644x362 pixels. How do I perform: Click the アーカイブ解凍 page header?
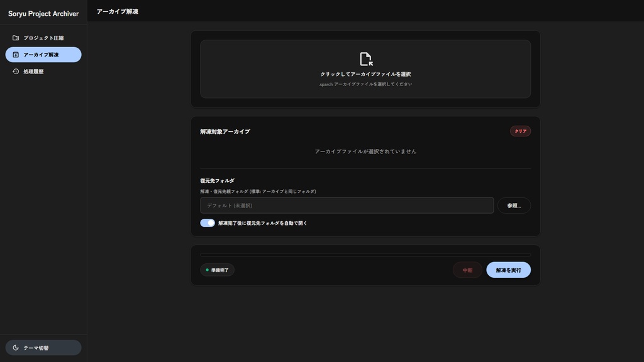tap(118, 11)
